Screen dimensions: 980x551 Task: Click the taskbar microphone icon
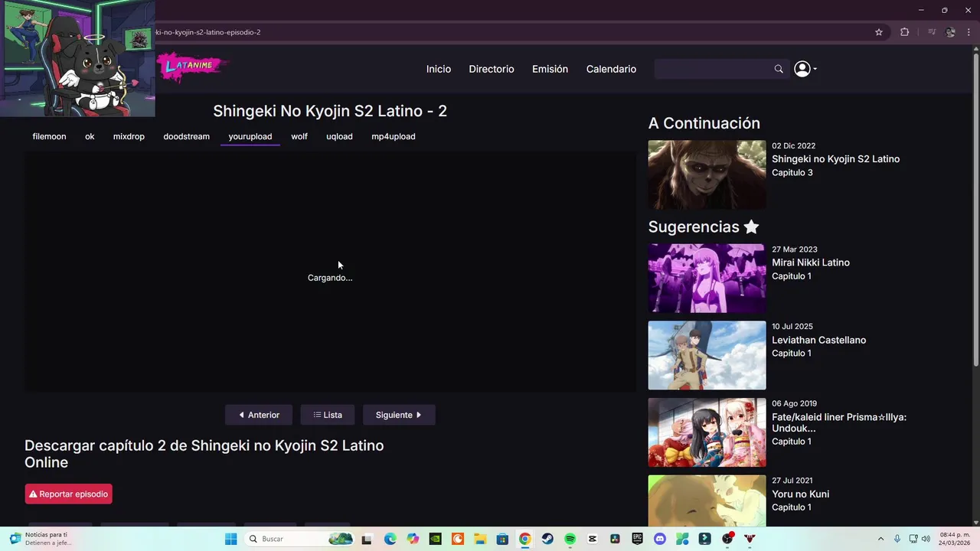pyautogui.click(x=897, y=539)
